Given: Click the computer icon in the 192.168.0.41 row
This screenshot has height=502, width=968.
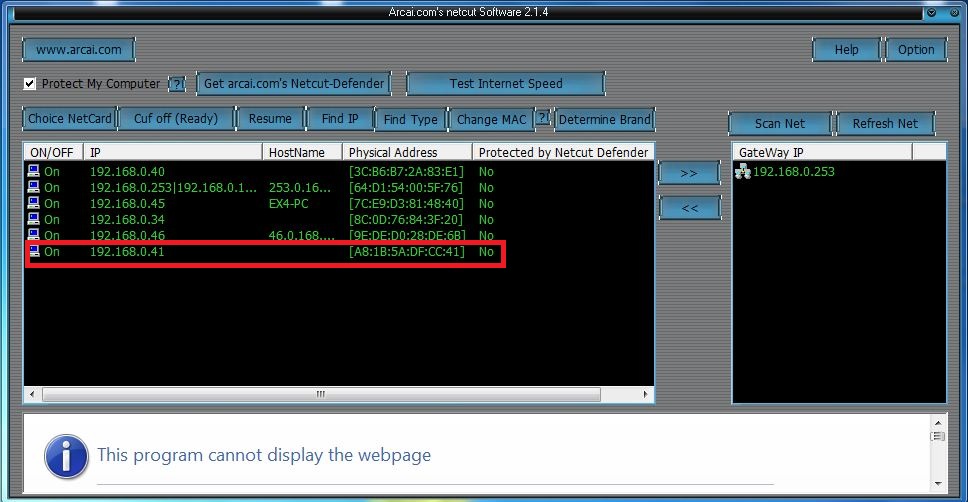Looking at the screenshot, I should tap(33, 251).
